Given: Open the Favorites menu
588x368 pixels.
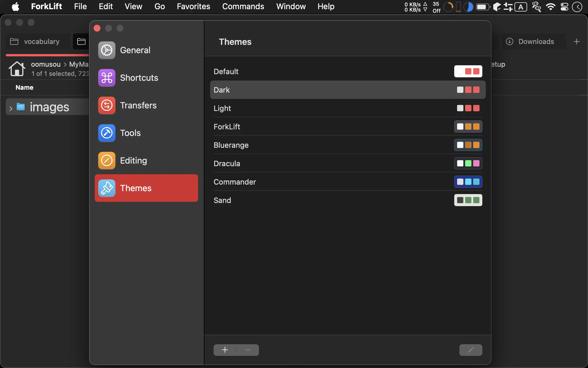Looking at the screenshot, I should pos(194,6).
